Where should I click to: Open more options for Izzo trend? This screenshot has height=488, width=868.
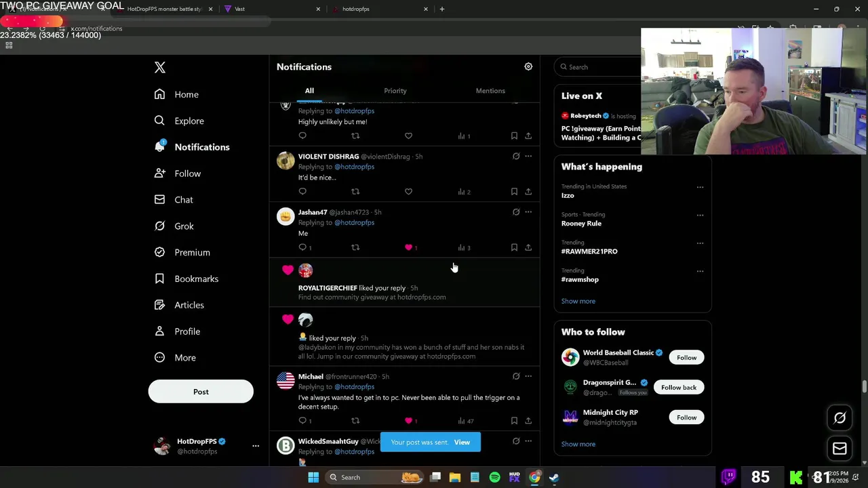700,187
